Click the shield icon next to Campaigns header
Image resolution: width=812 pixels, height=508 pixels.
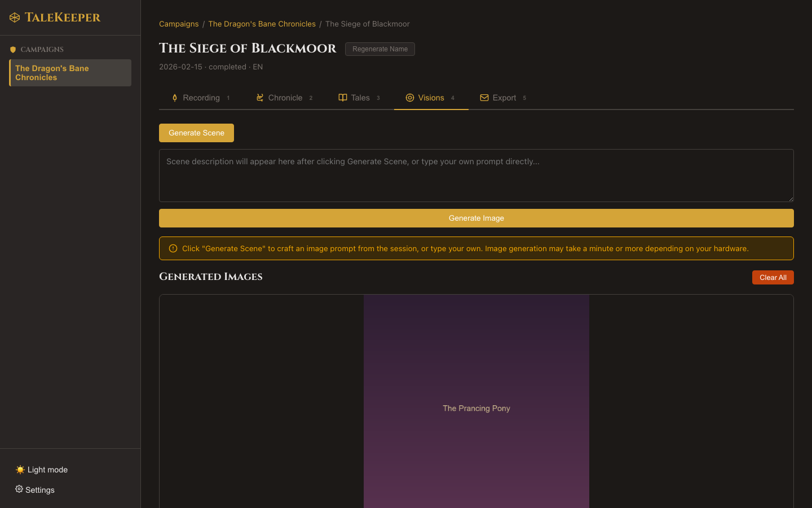pyautogui.click(x=12, y=50)
